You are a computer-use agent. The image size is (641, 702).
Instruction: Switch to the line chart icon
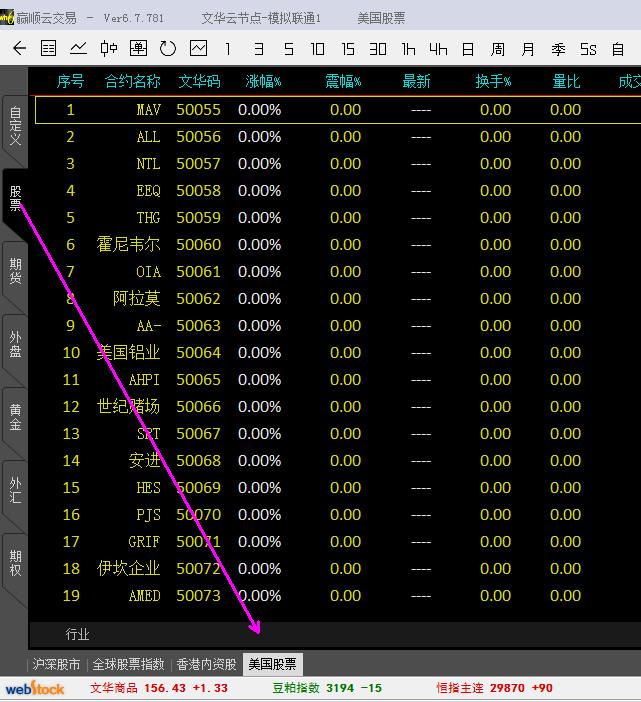pos(78,48)
